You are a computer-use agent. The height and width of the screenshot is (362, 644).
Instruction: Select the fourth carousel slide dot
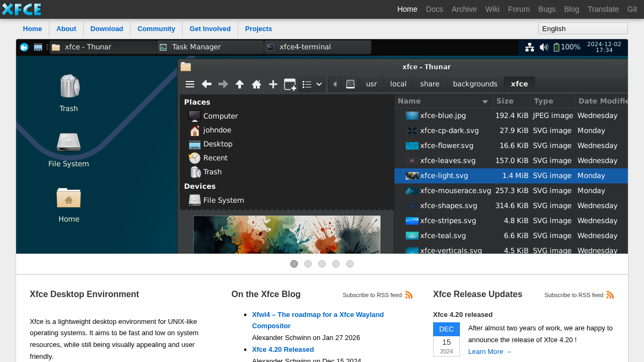336,264
